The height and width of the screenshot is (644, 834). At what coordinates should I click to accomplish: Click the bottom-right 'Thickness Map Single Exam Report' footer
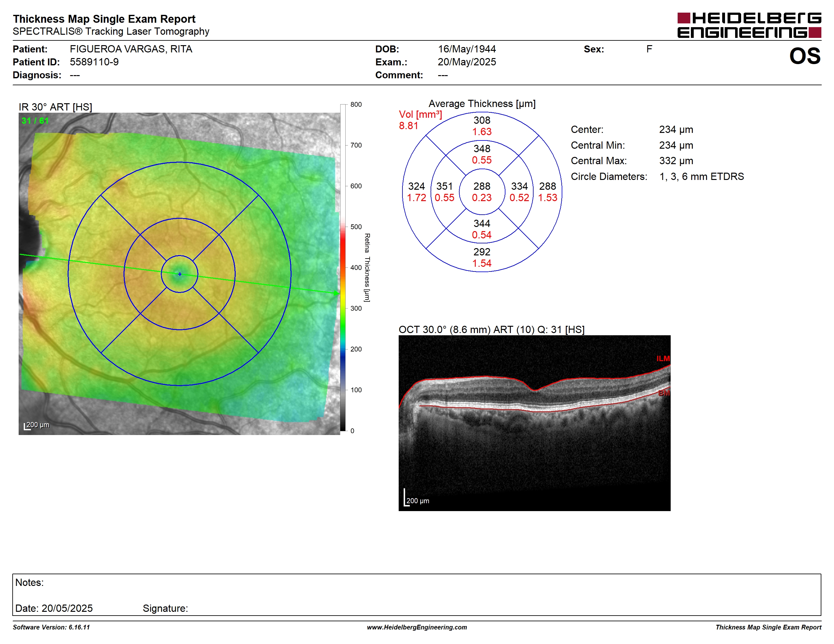[x=768, y=627]
